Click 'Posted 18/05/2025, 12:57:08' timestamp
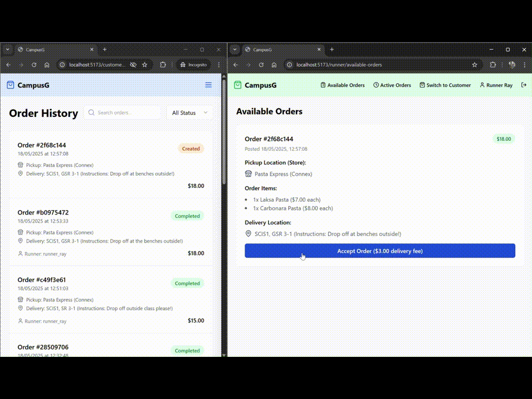This screenshot has height=399, width=532. (276, 149)
